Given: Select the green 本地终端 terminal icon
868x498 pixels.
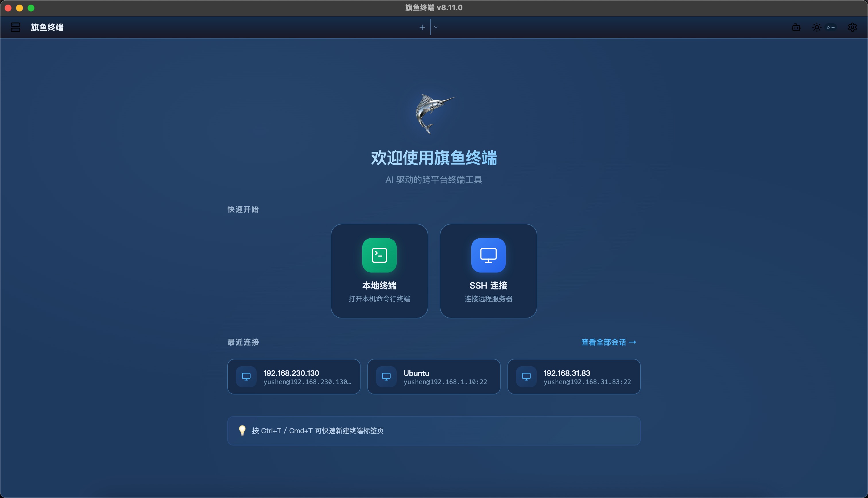Looking at the screenshot, I should pos(379,255).
